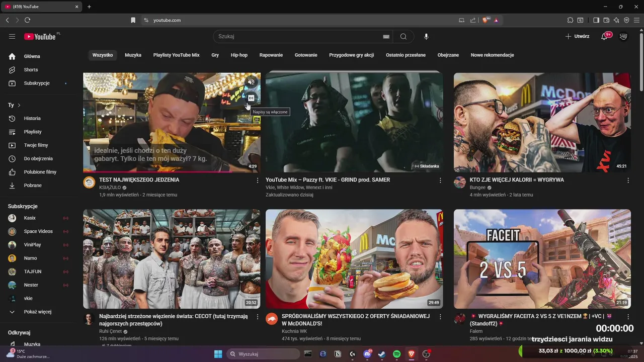
Task: Open Brave Leo AI sparkle icon
Action: 616,20
